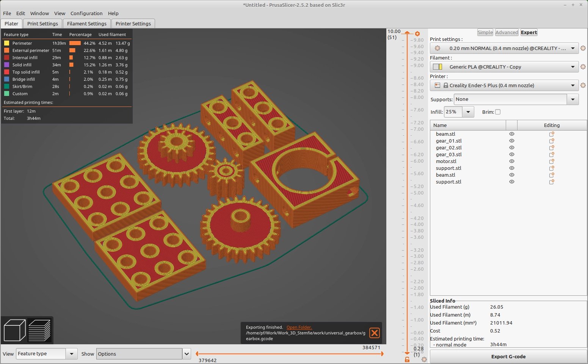Click the gear icon beside Printer preset
This screenshot has height=364, width=588.
pos(583,85)
